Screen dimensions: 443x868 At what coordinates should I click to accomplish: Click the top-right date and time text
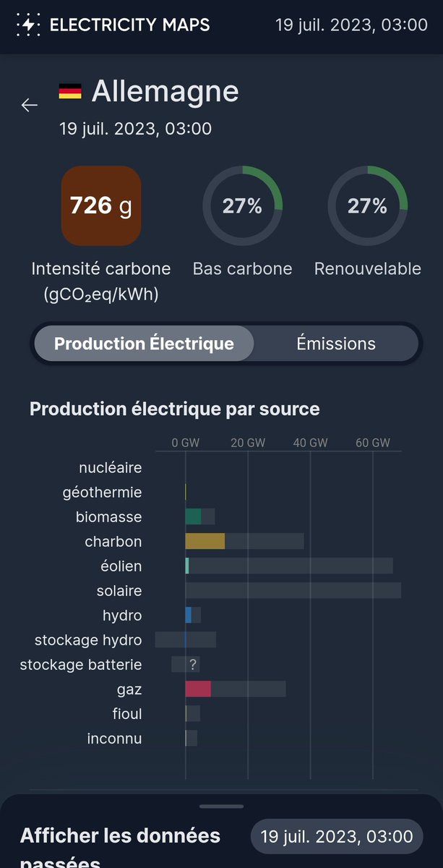(352, 25)
